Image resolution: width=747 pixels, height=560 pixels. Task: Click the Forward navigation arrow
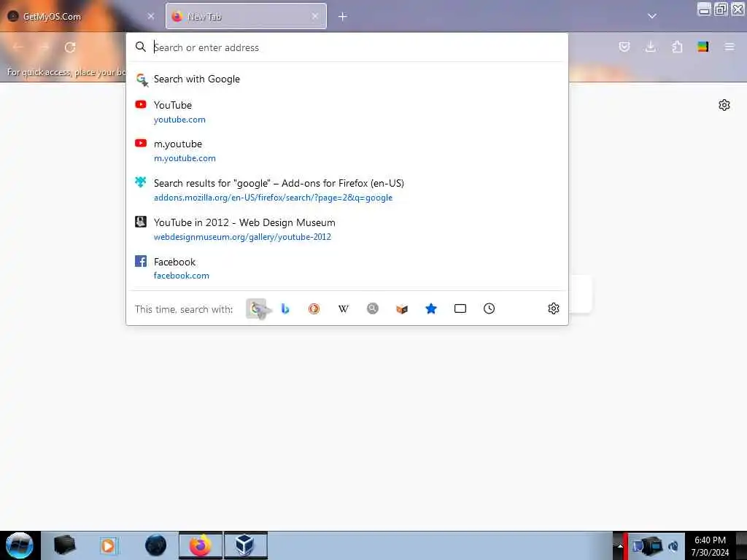point(44,47)
